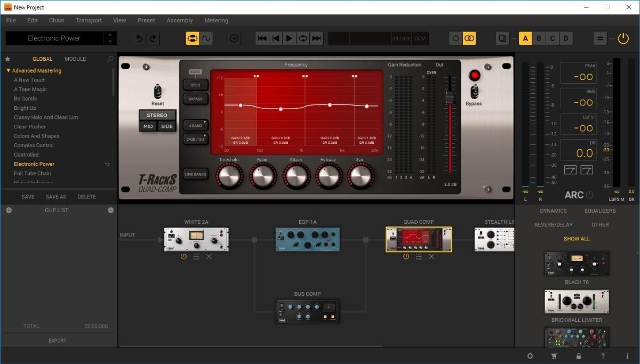Toggle loop playback icon
640x364 pixels.
click(x=303, y=38)
